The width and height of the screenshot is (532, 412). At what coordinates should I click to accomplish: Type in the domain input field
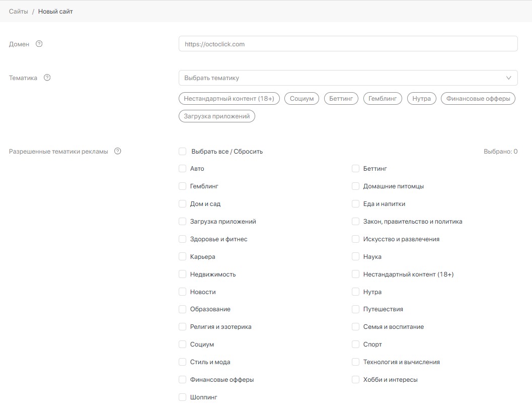click(348, 44)
